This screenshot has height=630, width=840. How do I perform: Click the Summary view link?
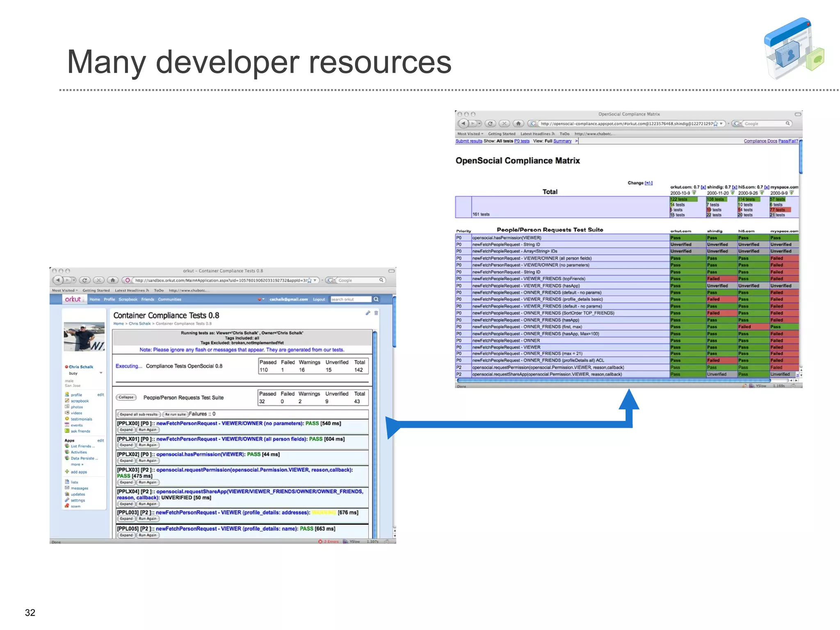[562, 141]
